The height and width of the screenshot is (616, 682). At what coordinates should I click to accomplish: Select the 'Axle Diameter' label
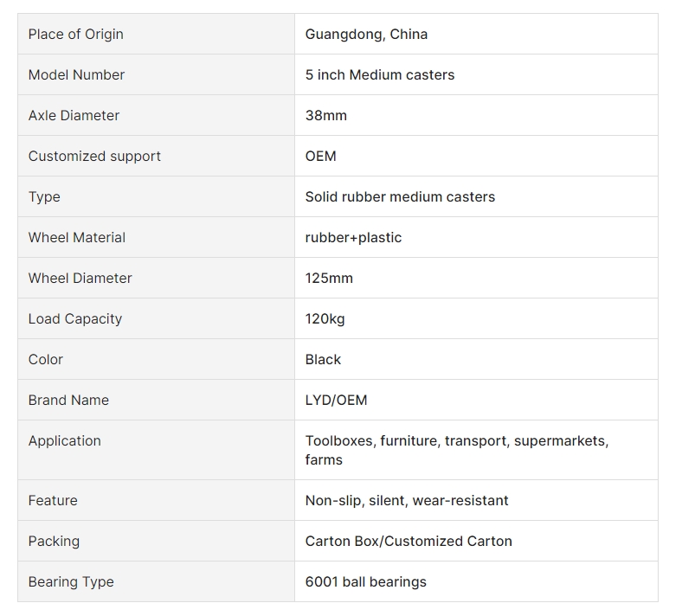click(74, 116)
